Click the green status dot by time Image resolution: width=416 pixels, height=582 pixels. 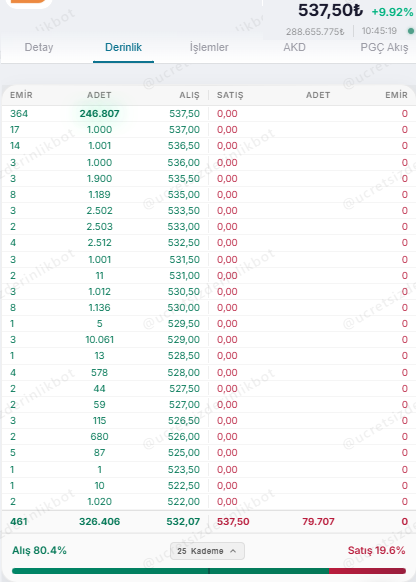[411, 31]
